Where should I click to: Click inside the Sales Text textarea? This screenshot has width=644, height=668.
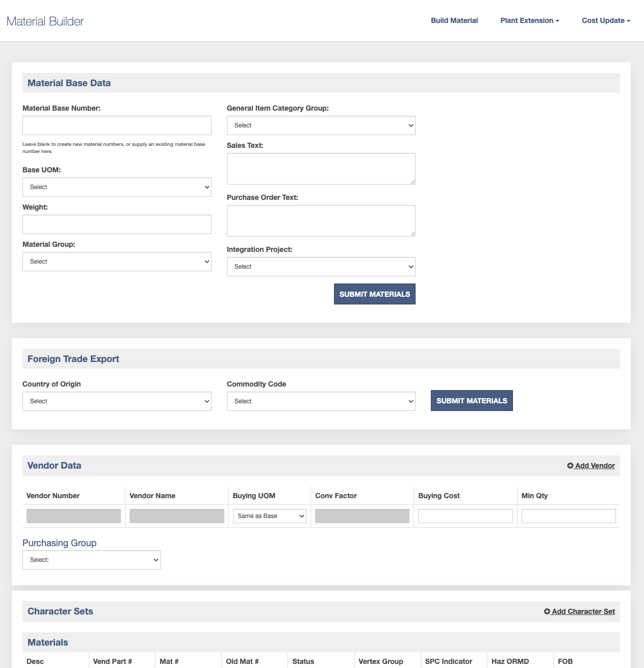321,169
